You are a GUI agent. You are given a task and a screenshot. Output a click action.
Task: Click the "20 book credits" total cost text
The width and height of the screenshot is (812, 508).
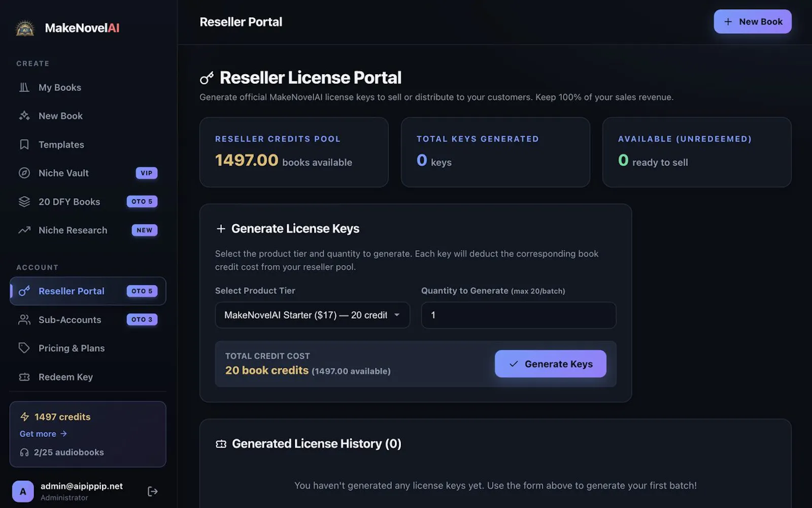click(267, 370)
